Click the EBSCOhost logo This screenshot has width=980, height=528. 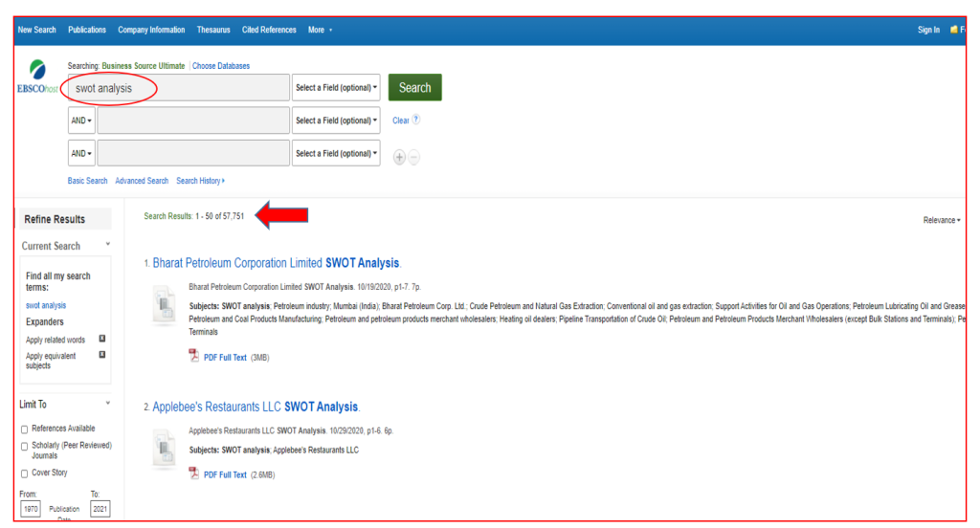pyautogui.click(x=37, y=77)
